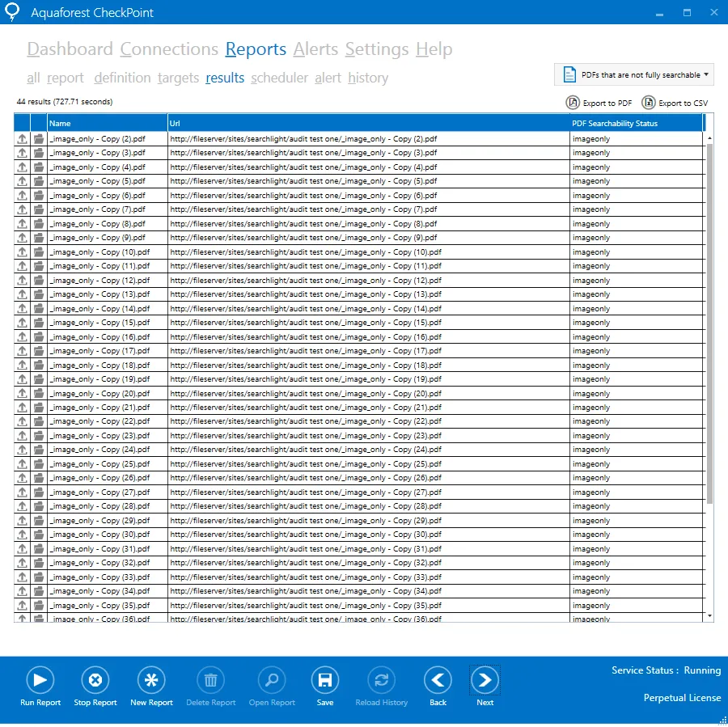Click upload icon for Copy (2).pdf row
This screenshot has height=727, width=728.
tap(22, 139)
